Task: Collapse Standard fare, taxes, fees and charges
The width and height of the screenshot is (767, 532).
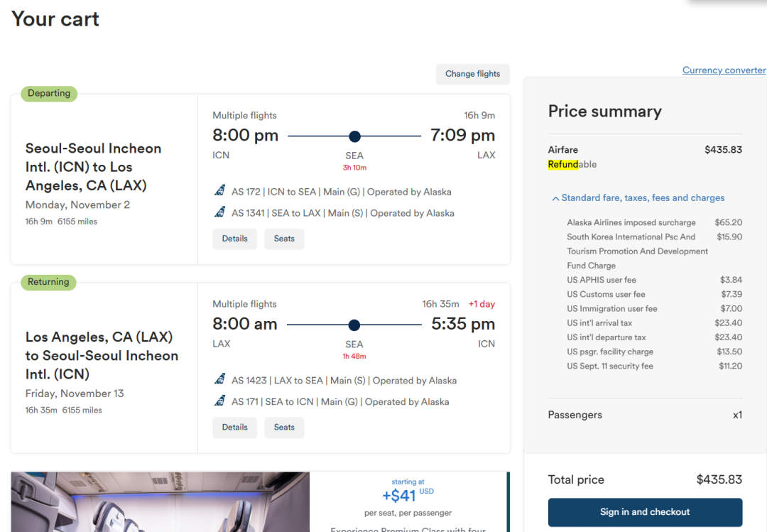Action: pyautogui.click(x=638, y=198)
